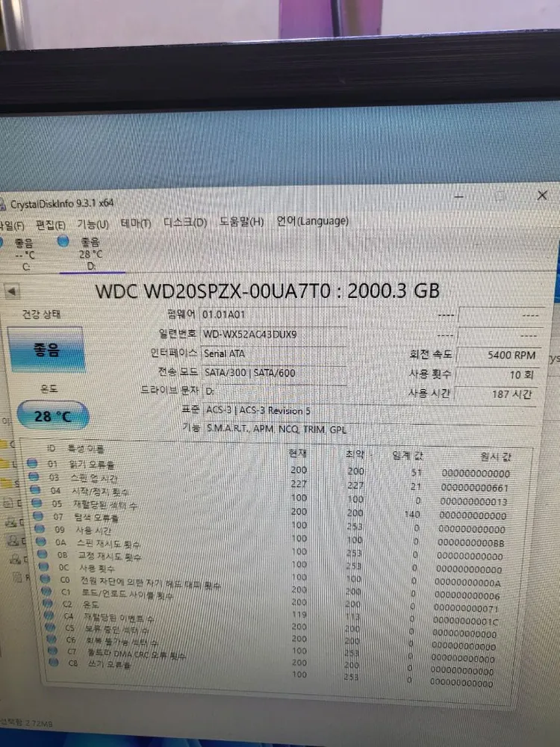The width and height of the screenshot is (560, 747).
Task: Open the 테마(T) menu
Action: tap(136, 223)
